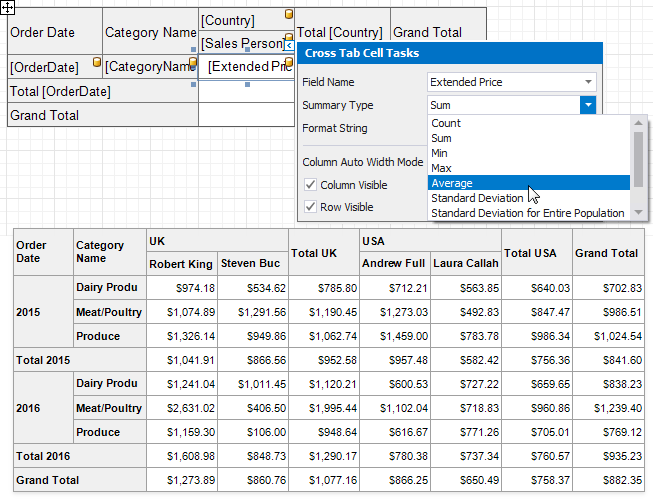Collapse the Summary Type dropdown arrow
This screenshot has width=653, height=500.
pyautogui.click(x=589, y=105)
